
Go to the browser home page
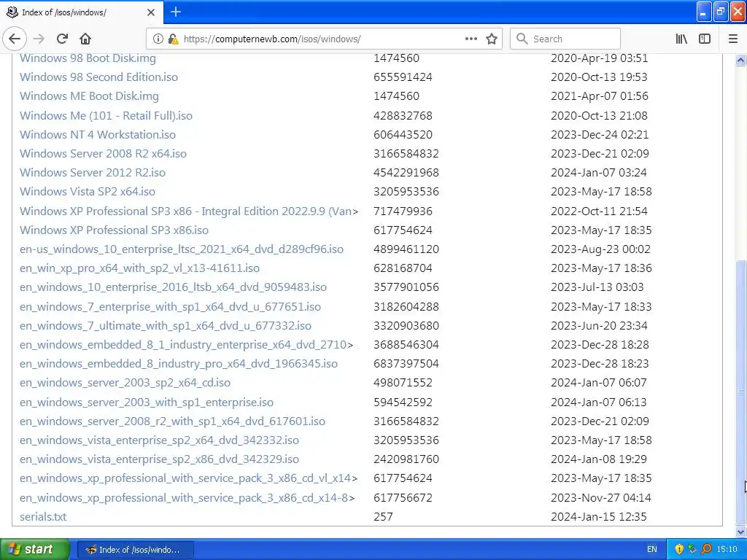pyautogui.click(x=85, y=39)
